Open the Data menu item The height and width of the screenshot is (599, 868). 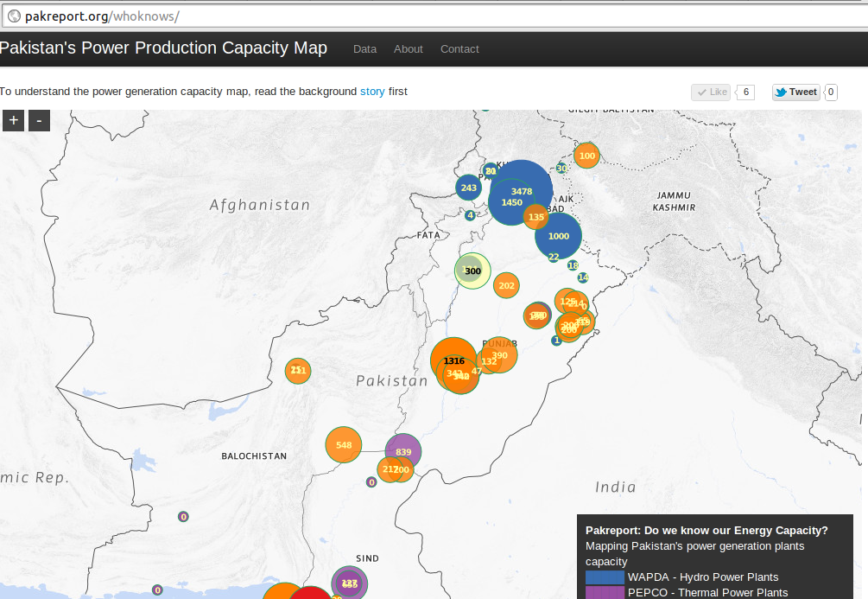point(364,48)
